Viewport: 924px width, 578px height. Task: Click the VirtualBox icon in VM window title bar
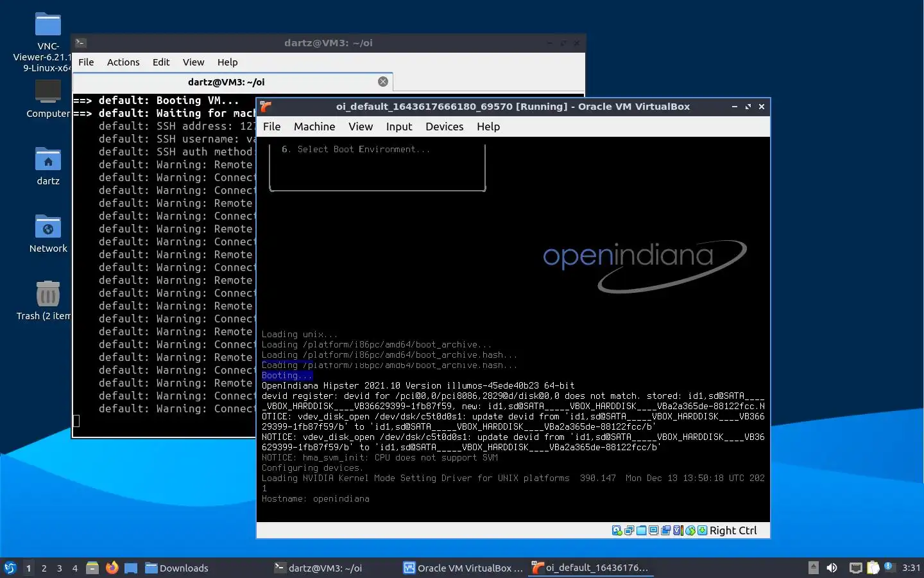(266, 107)
